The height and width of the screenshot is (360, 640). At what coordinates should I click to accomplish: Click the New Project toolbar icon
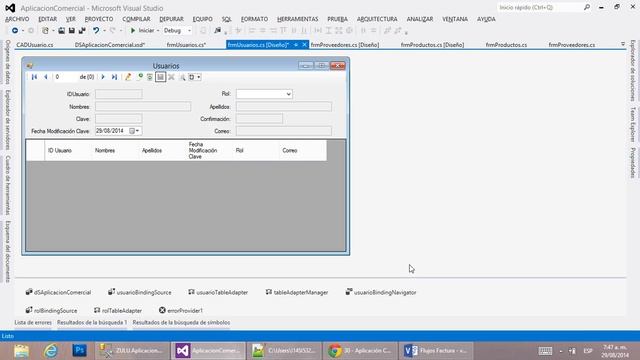[x=45, y=31]
